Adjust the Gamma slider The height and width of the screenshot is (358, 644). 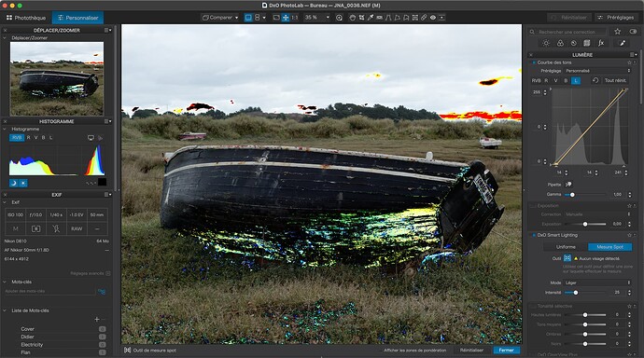(x=585, y=194)
